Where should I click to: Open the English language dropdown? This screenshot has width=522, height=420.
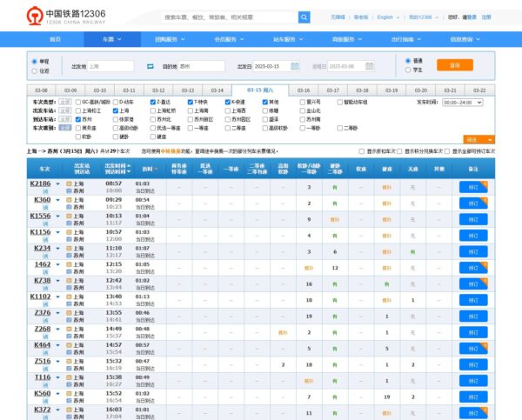(387, 17)
